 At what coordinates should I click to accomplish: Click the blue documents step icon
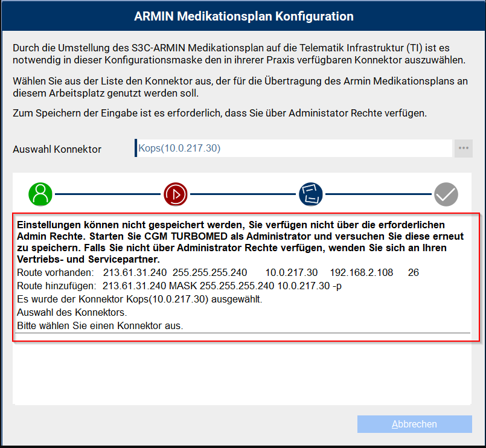[x=311, y=194]
